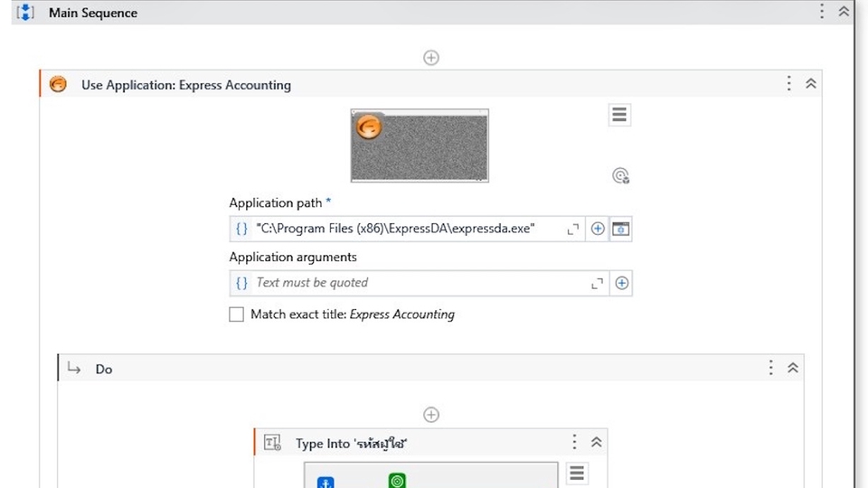Open three-dot menu for Main Sequence
868x488 pixels.
coord(822,12)
